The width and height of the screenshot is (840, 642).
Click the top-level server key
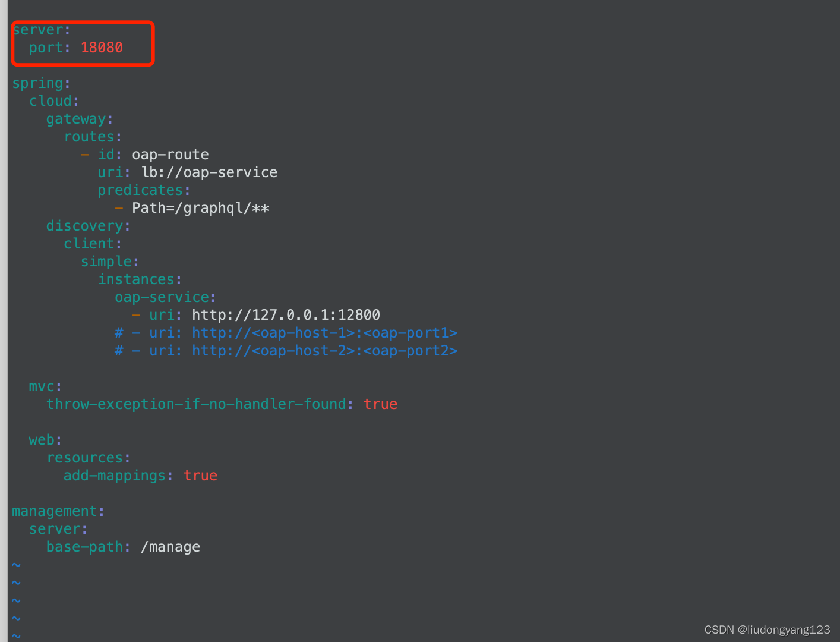(39, 30)
